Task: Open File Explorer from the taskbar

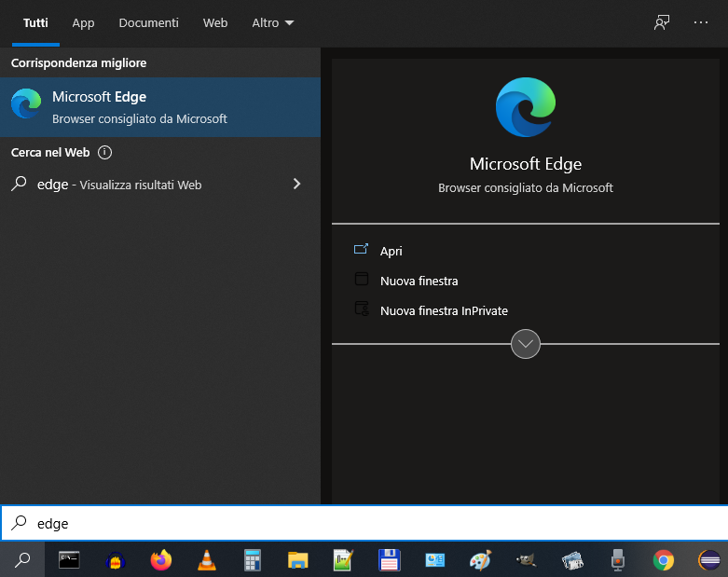Action: [297, 560]
